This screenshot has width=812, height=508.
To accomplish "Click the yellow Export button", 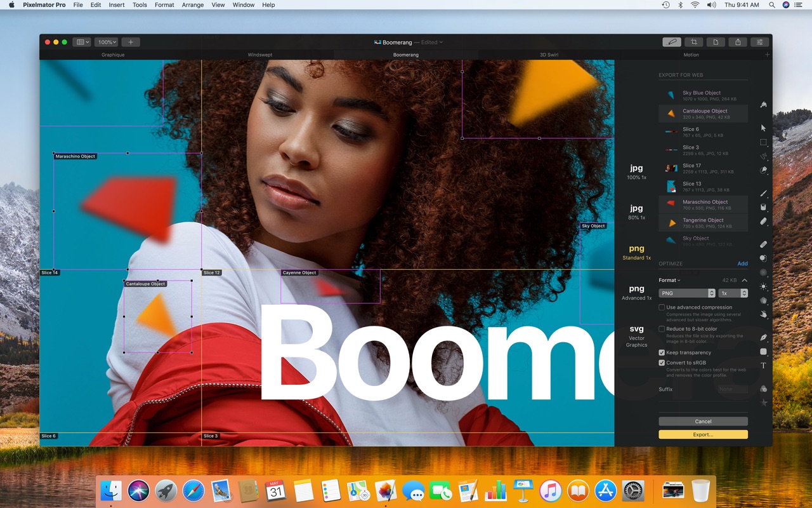I will (x=703, y=434).
